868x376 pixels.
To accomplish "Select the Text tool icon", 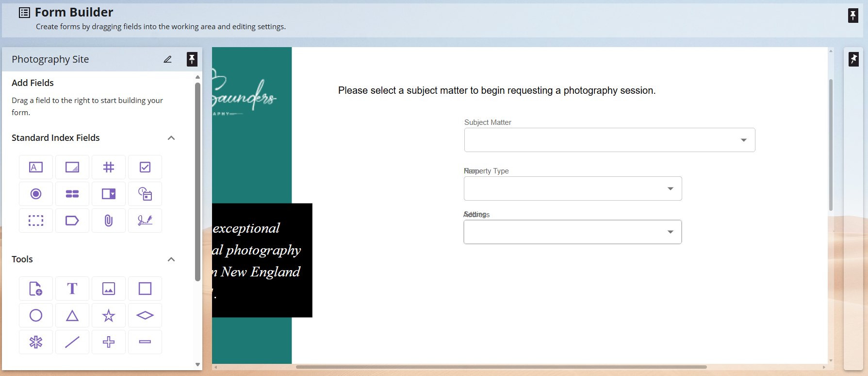I will (x=72, y=289).
